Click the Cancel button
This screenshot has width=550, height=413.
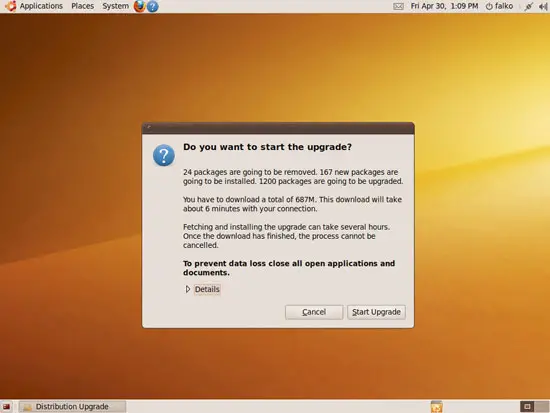click(314, 312)
